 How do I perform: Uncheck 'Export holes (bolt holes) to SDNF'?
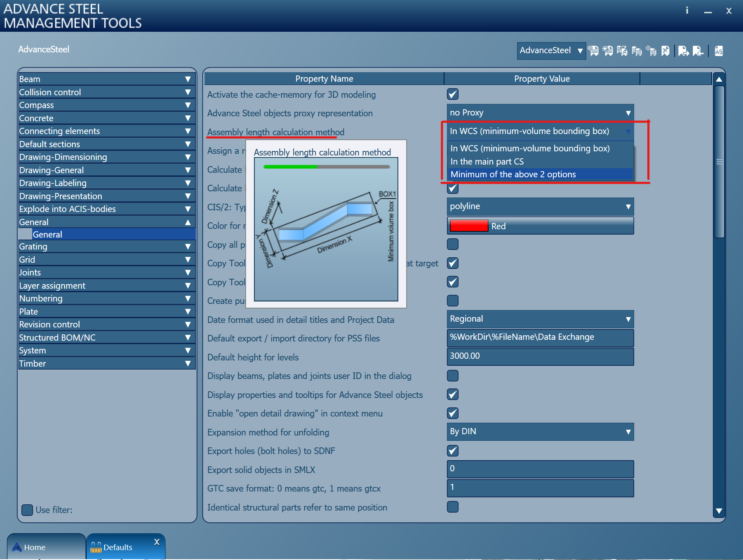click(453, 451)
